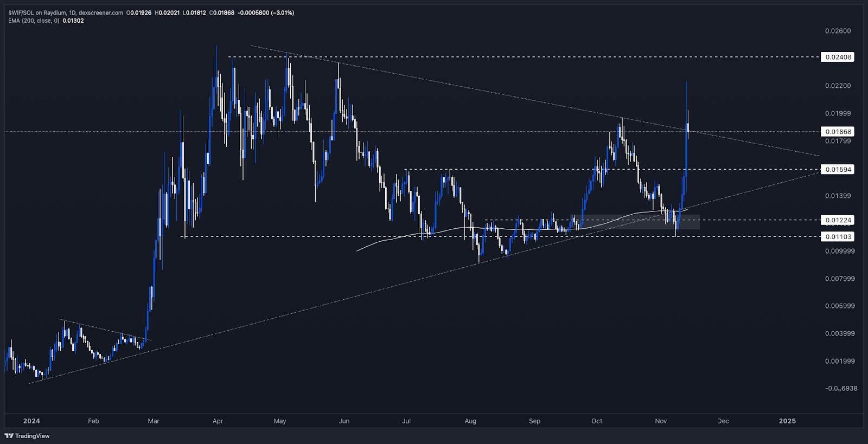Click the 0.02600 price axis tick
Viewport: 868px width, 444px height.
click(x=838, y=31)
